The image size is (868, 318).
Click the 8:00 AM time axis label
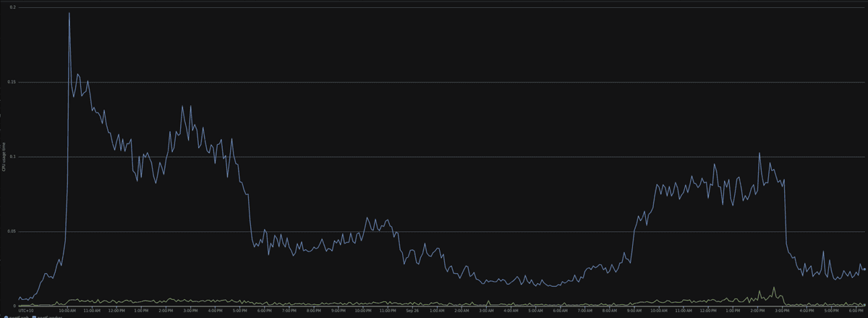pos(609,310)
